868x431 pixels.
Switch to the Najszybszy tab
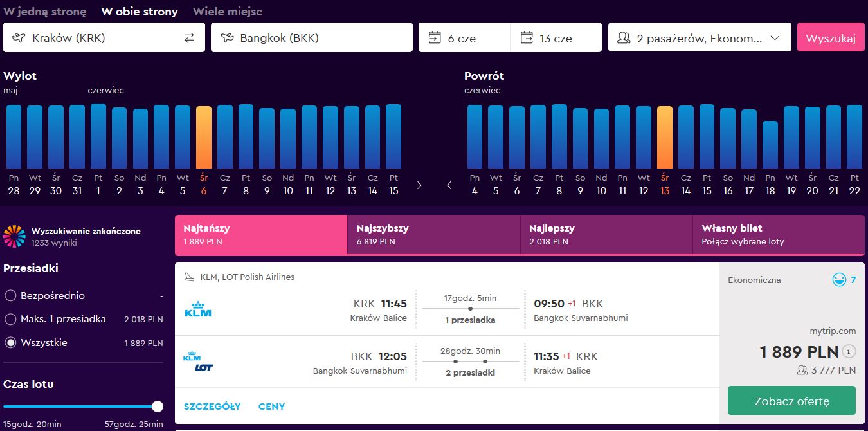433,235
